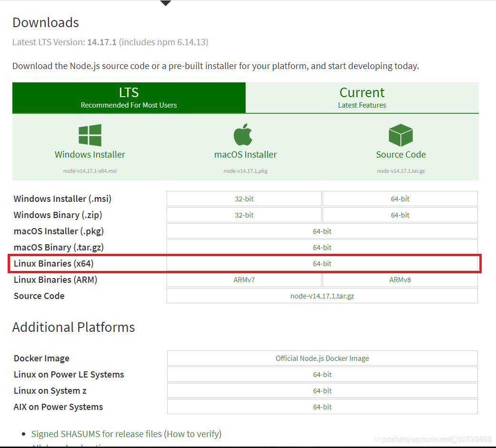Click the macOS Installer (.pkg) label

pyautogui.click(x=59, y=231)
